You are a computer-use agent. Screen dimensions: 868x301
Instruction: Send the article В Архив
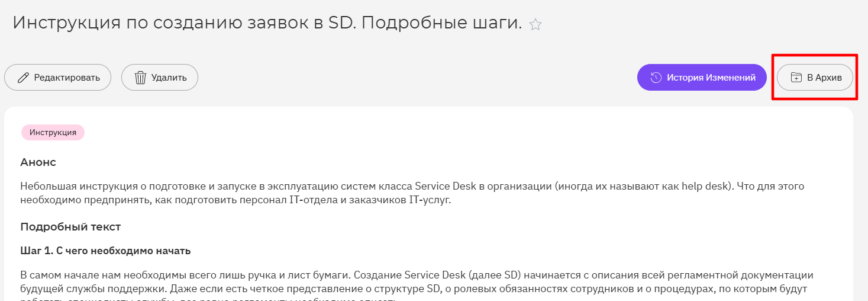[x=815, y=78]
